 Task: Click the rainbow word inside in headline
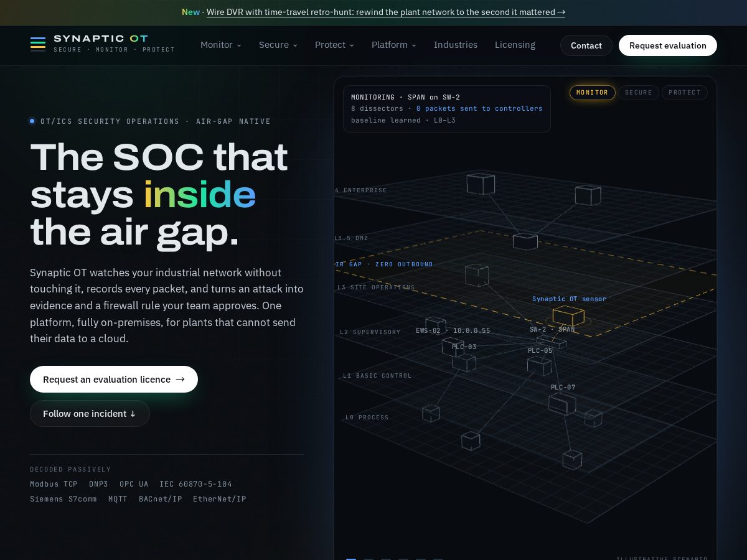[200, 195]
